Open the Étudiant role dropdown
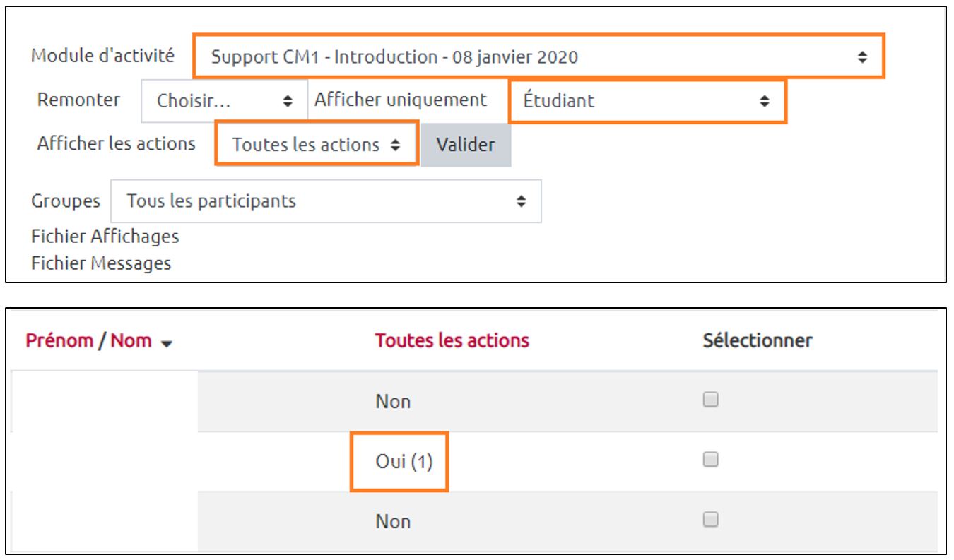Screen dimensions: 954x560 click(645, 101)
